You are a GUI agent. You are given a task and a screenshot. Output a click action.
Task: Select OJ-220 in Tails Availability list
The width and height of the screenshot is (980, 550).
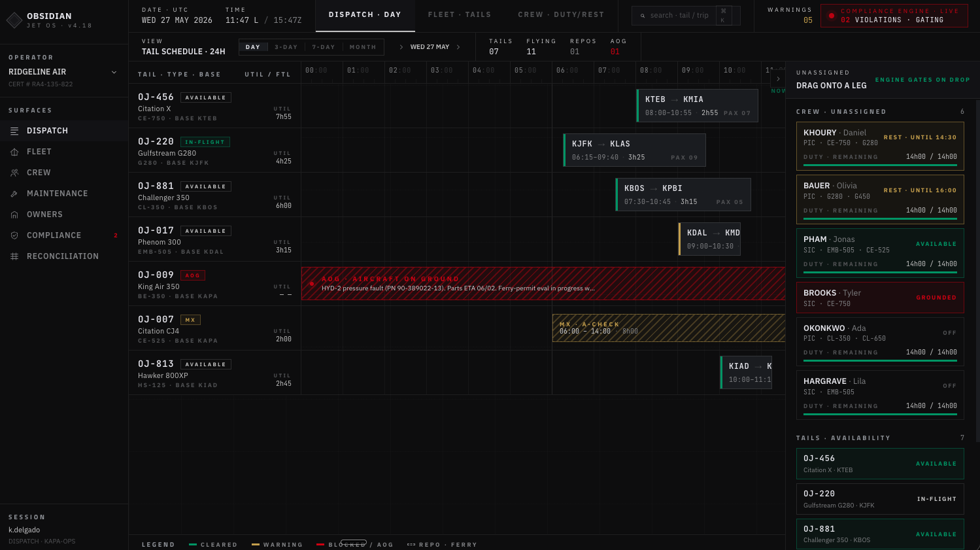[x=880, y=499]
